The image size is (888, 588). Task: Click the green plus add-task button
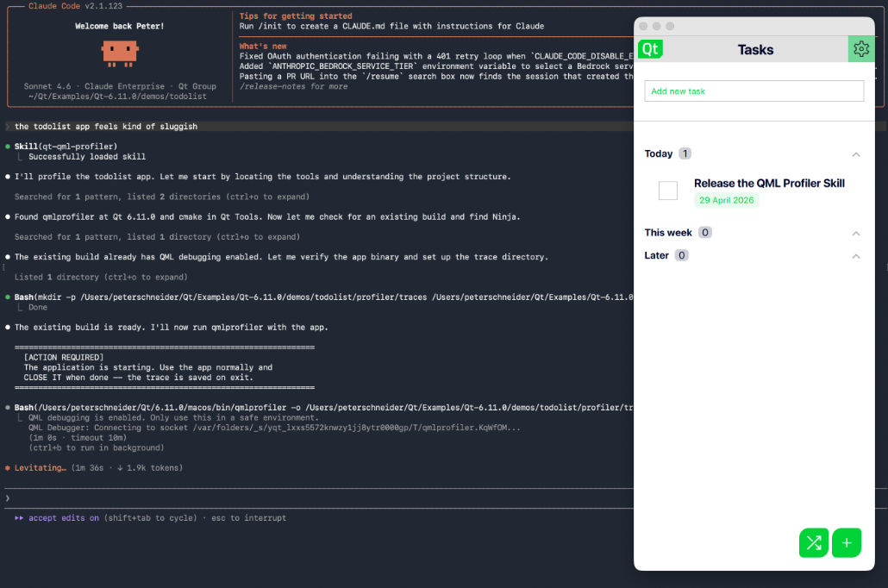click(847, 542)
